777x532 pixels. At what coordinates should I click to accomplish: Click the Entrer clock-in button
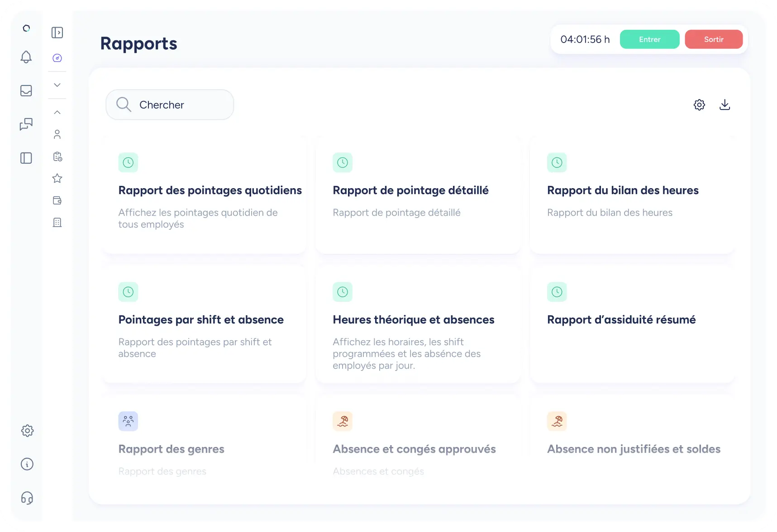pos(649,39)
